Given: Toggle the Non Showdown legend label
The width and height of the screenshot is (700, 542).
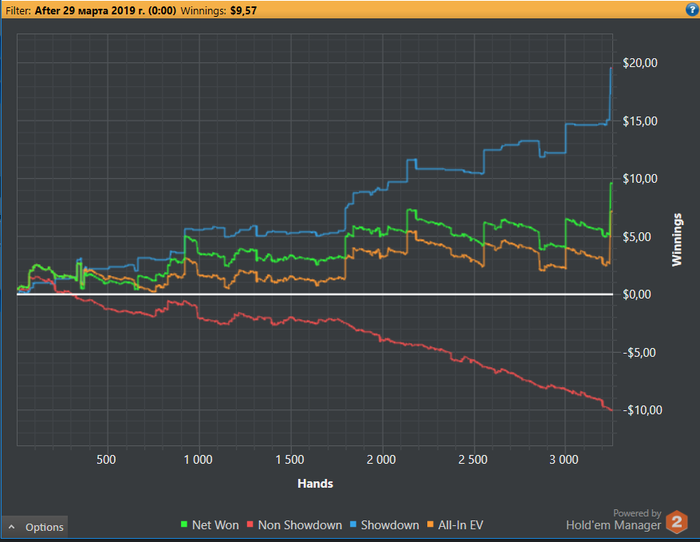Looking at the screenshot, I should click(x=300, y=525).
